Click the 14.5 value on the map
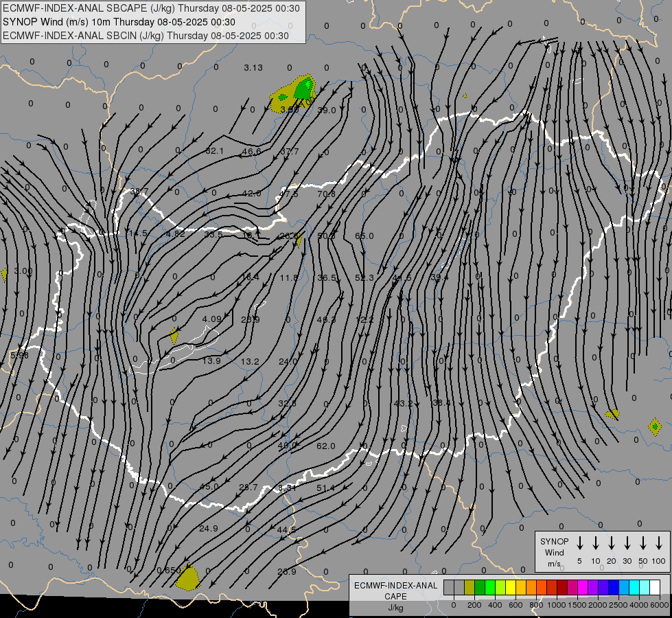This screenshot has width=672, height=618. [138, 233]
